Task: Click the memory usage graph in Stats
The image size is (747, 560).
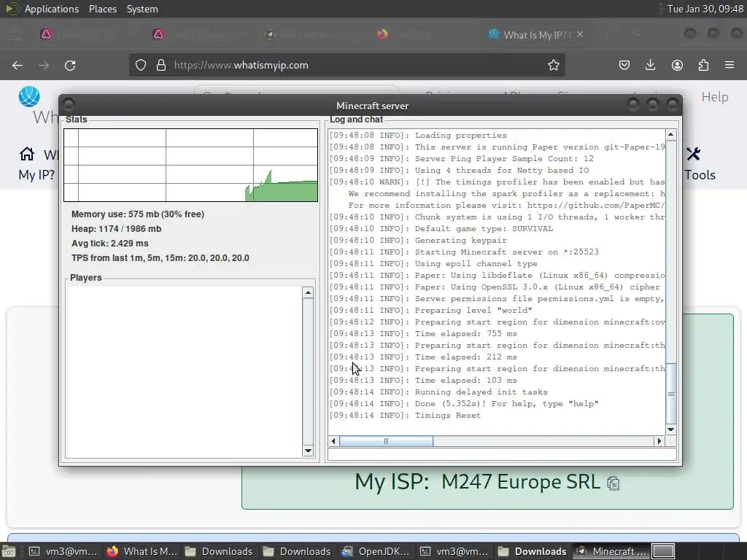Action: (x=190, y=165)
